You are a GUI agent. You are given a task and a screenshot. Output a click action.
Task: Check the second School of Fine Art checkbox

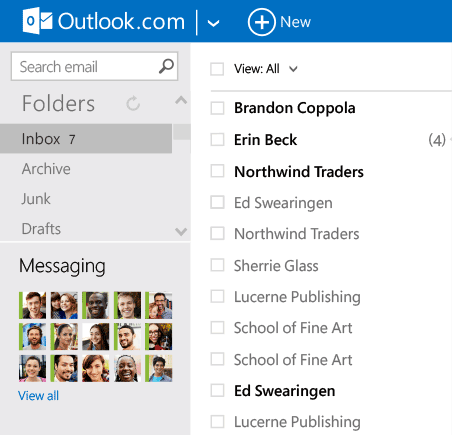(x=217, y=359)
